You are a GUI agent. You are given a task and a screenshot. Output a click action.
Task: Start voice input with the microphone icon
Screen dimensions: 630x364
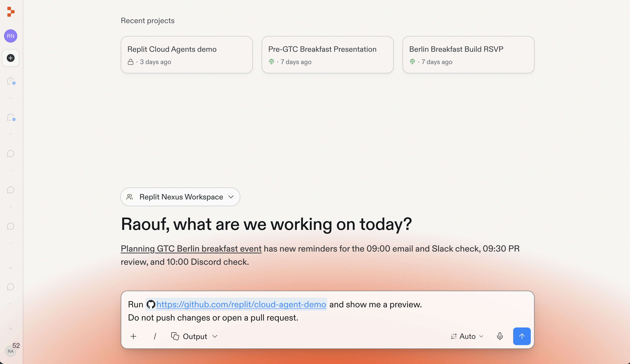(x=500, y=336)
